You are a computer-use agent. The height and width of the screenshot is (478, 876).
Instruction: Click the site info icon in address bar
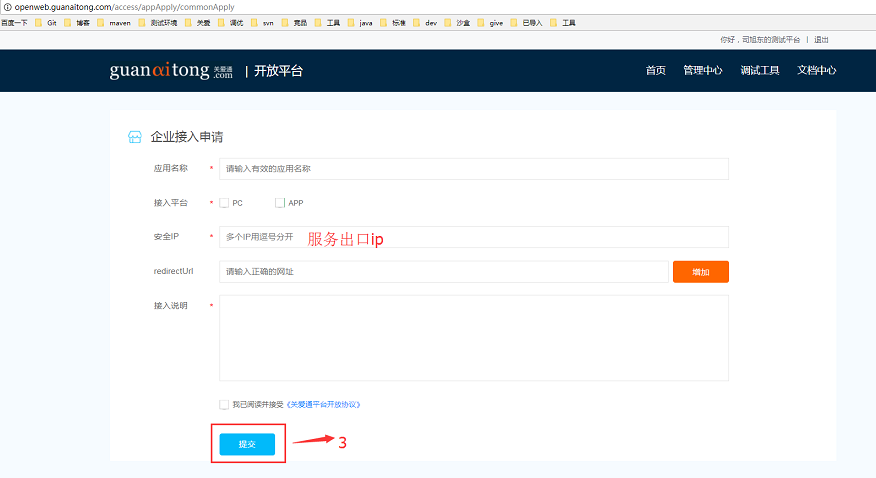(6, 7)
